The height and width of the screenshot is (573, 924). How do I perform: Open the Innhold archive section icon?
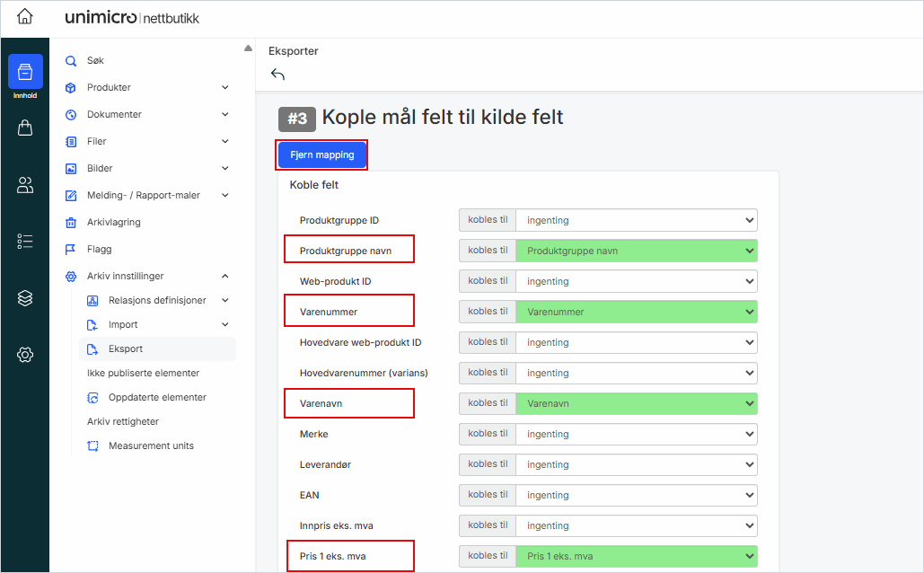(x=25, y=73)
